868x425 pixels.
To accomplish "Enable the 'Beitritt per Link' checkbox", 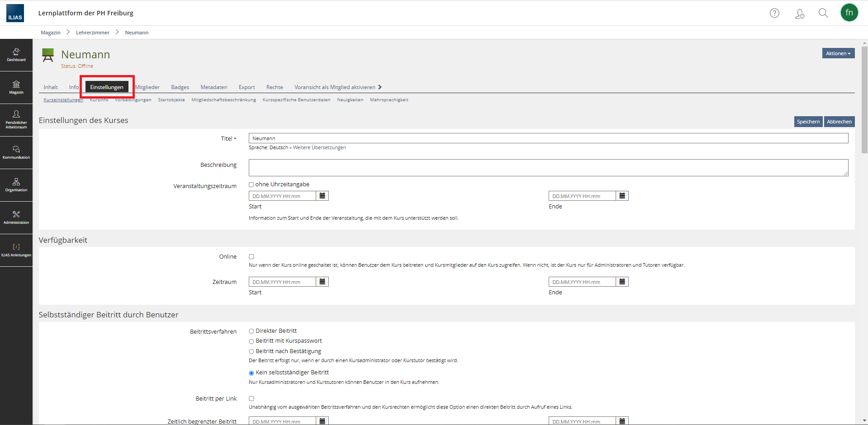I will click(x=251, y=398).
